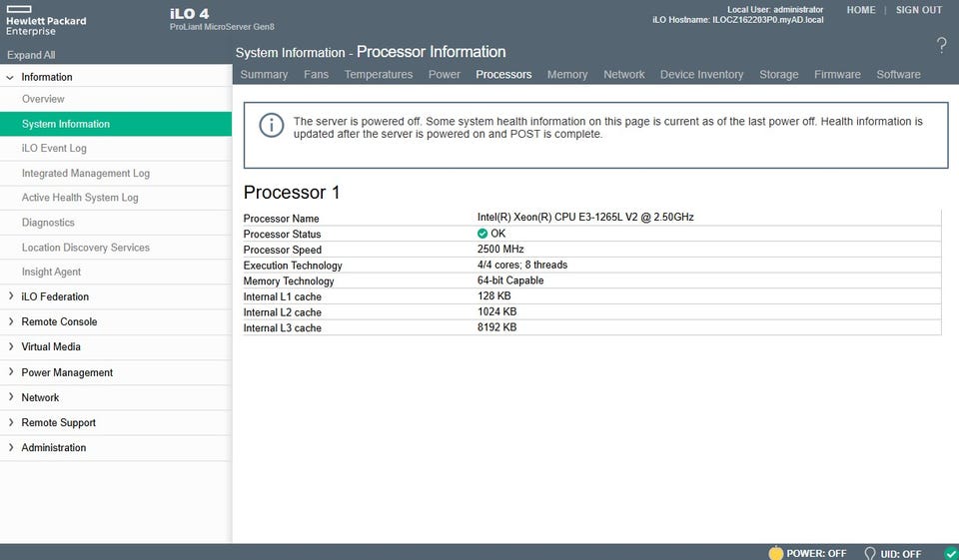Viewport: 959px width, 560px height.
Task: Open help with the question mark icon
Action: 941,45
